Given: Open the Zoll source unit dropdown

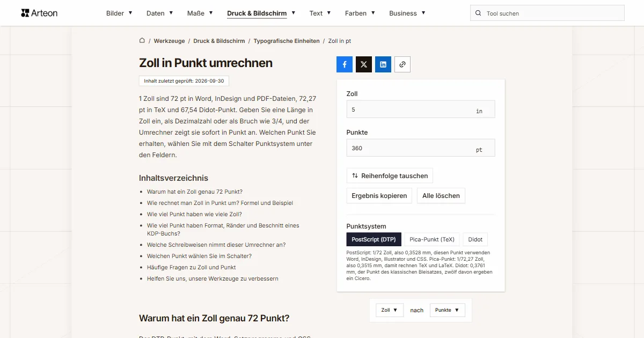Looking at the screenshot, I should coord(390,310).
